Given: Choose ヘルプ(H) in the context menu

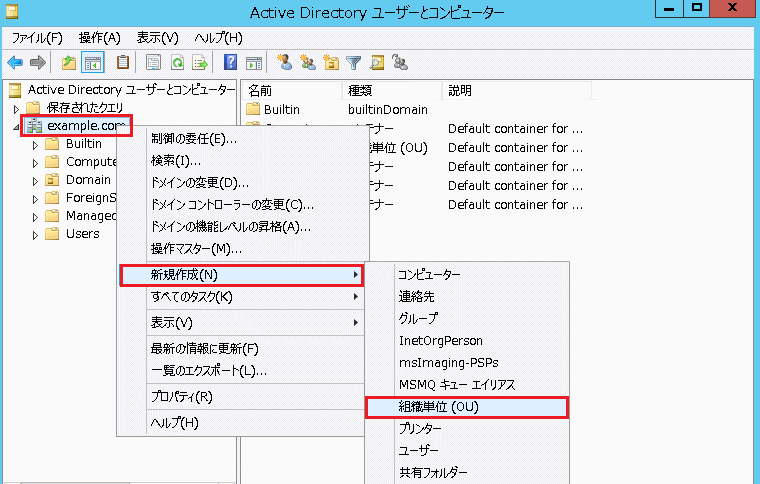Looking at the screenshot, I should click(x=241, y=423).
